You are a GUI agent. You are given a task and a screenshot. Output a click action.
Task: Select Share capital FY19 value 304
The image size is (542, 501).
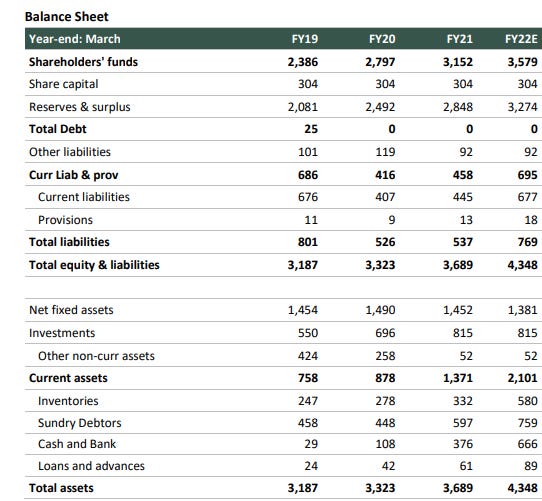pos(308,84)
